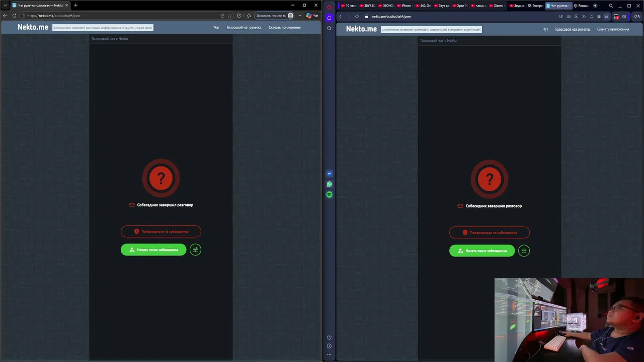
Task: Switch to 'iPhone' YouTube tab in Opera
Action: [404, 6]
